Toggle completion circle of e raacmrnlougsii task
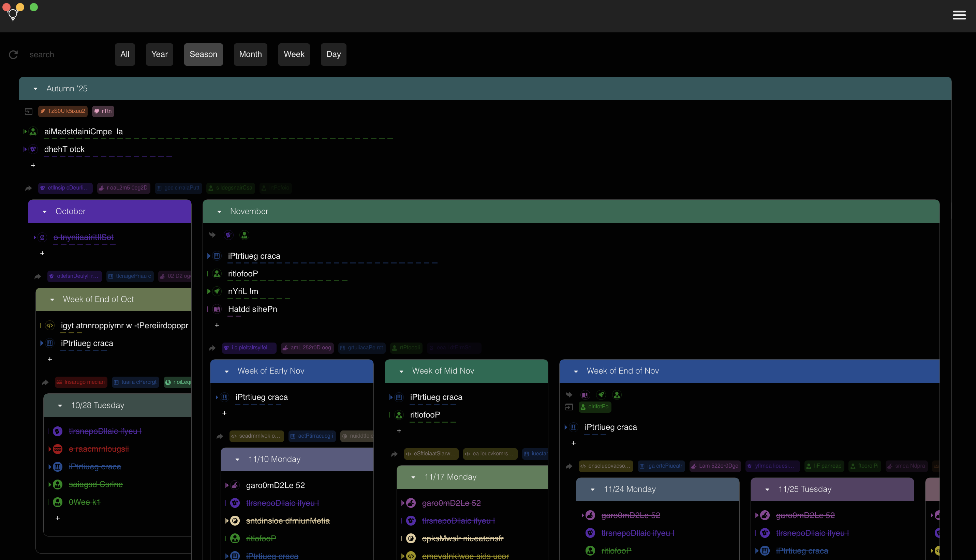The height and width of the screenshot is (560, 976). pyautogui.click(x=58, y=449)
